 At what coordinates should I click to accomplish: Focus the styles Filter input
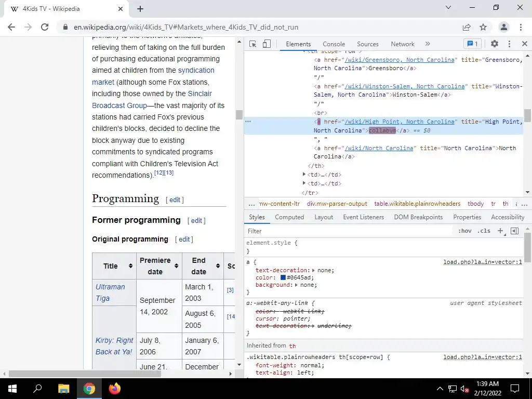350,231
